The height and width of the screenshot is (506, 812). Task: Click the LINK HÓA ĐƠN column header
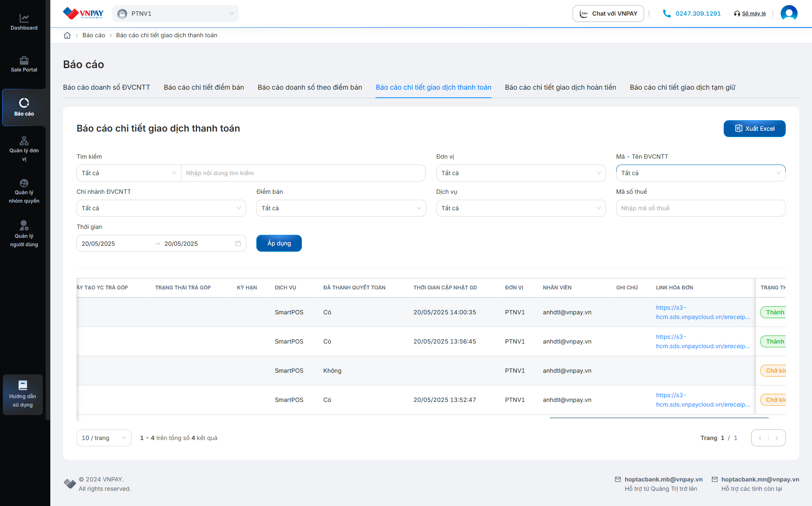[x=675, y=288]
